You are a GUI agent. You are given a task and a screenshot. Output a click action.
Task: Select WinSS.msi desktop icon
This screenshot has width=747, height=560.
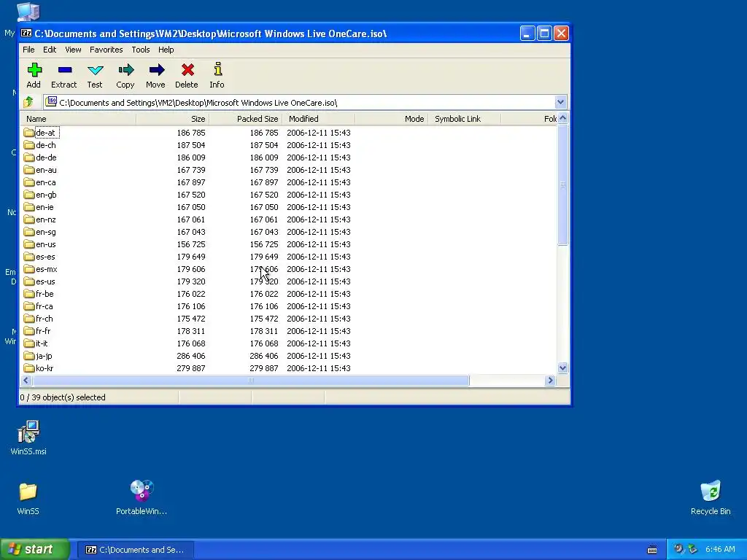[x=28, y=432]
